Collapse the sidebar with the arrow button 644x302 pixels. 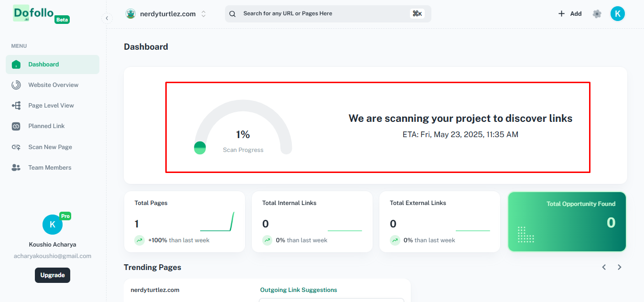coord(107,18)
